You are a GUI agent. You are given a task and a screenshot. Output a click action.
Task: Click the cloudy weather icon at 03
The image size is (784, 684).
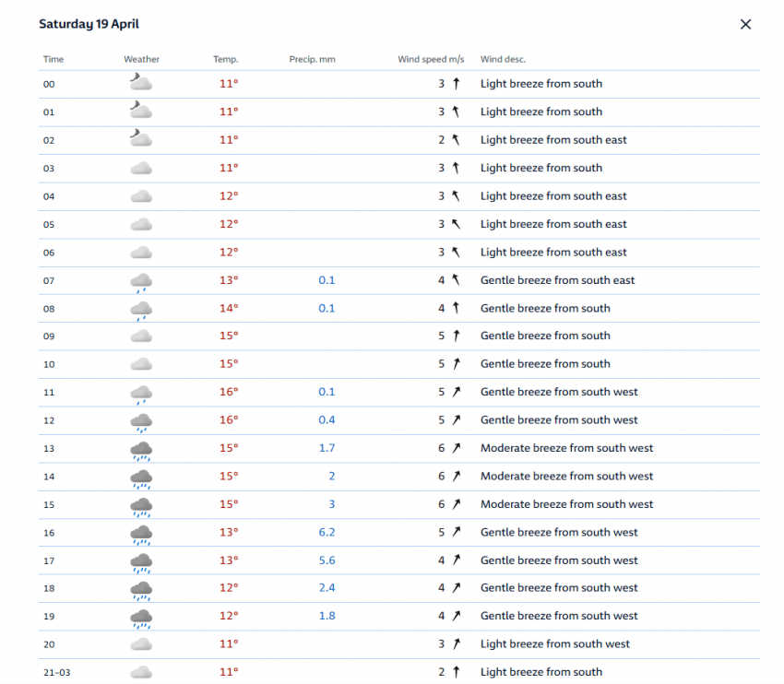click(x=141, y=168)
